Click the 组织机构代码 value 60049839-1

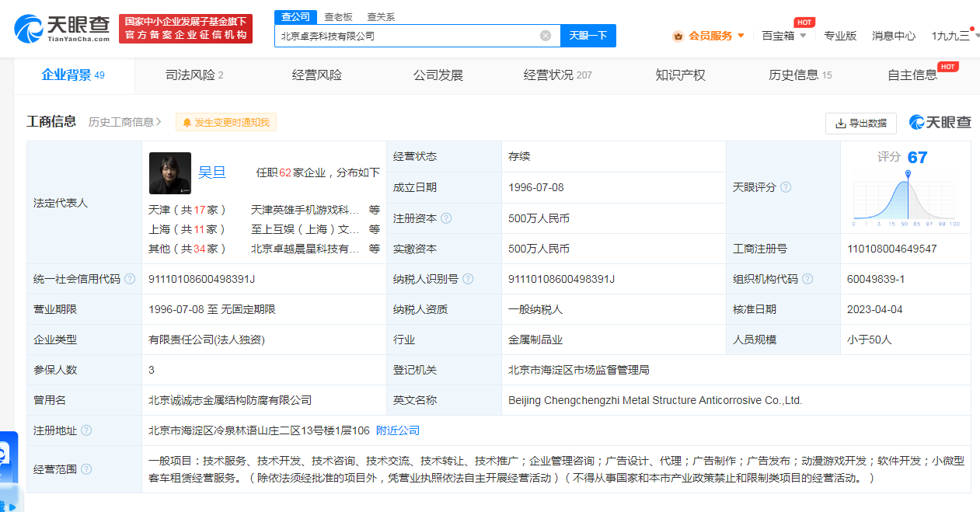tap(876, 279)
